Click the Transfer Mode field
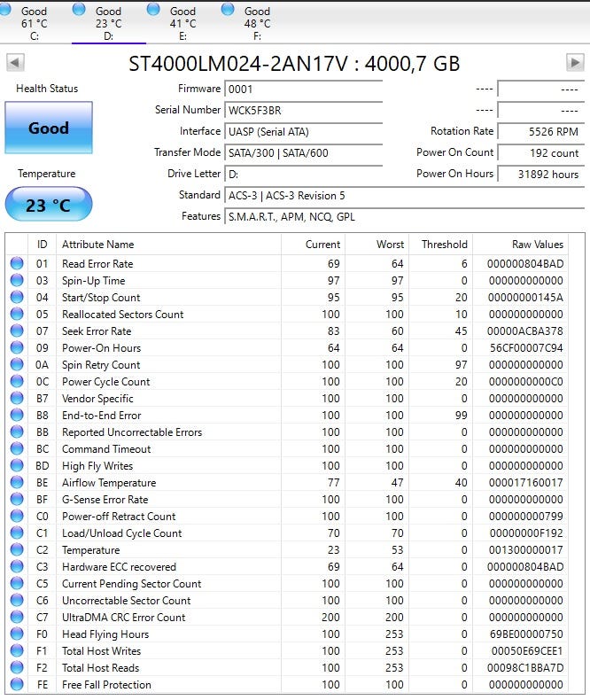 304,153
